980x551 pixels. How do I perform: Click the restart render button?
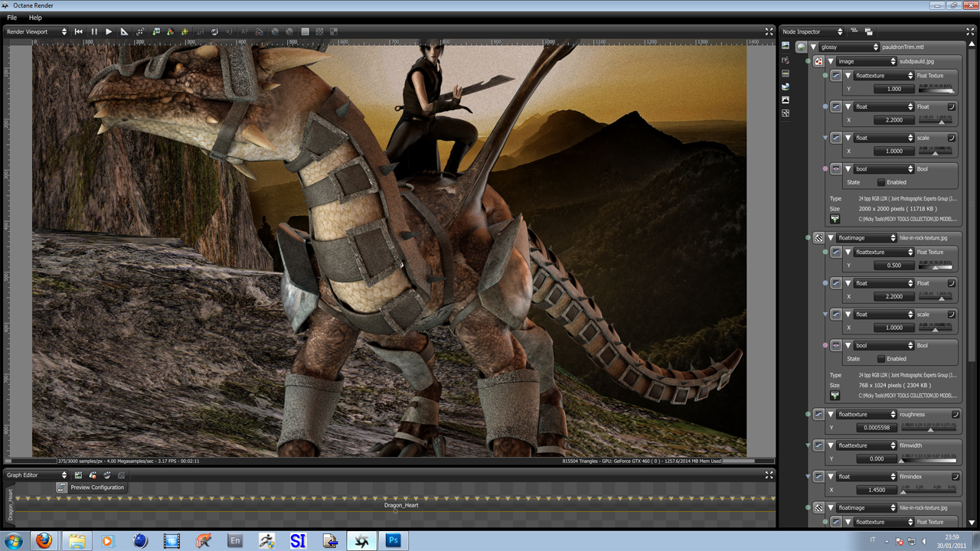tap(79, 31)
